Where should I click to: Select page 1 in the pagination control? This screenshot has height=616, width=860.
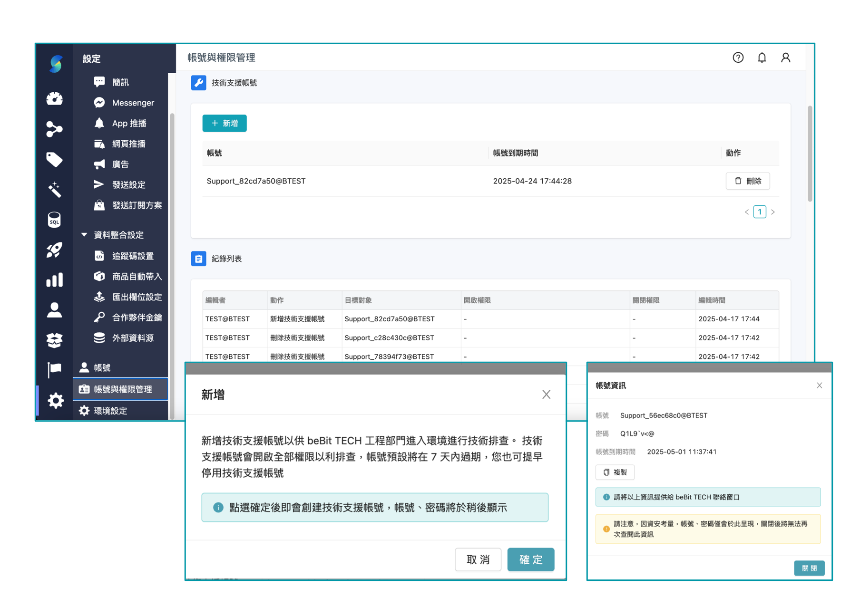pyautogui.click(x=760, y=212)
